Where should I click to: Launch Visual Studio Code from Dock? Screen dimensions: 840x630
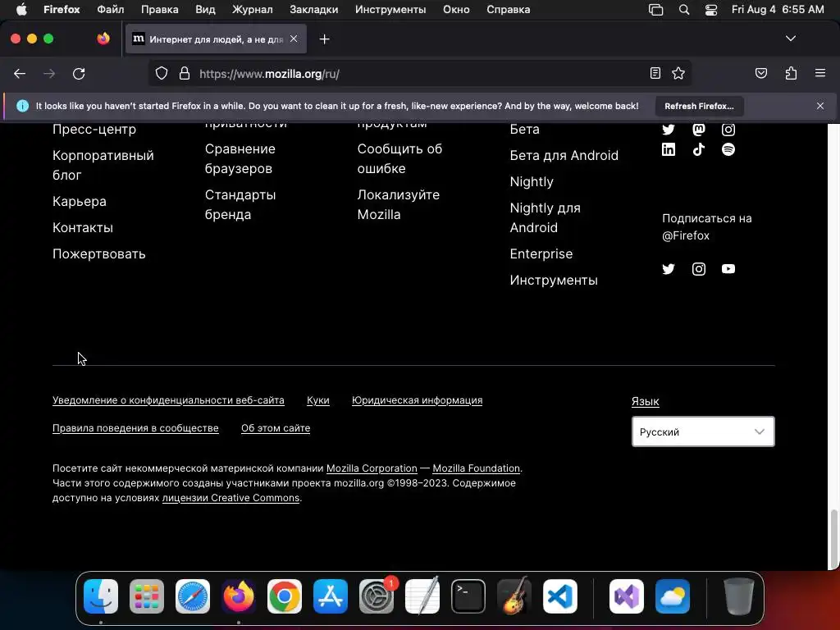(x=559, y=596)
